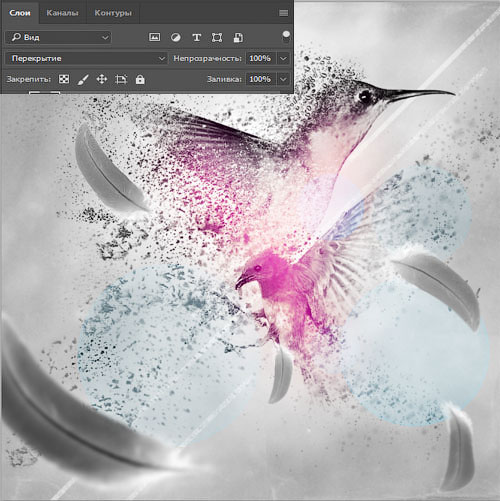Image resolution: width=500 pixels, height=501 pixels.
Task: Open the Перекрытие blend mode dropdown
Action: pyautogui.click(x=86, y=58)
